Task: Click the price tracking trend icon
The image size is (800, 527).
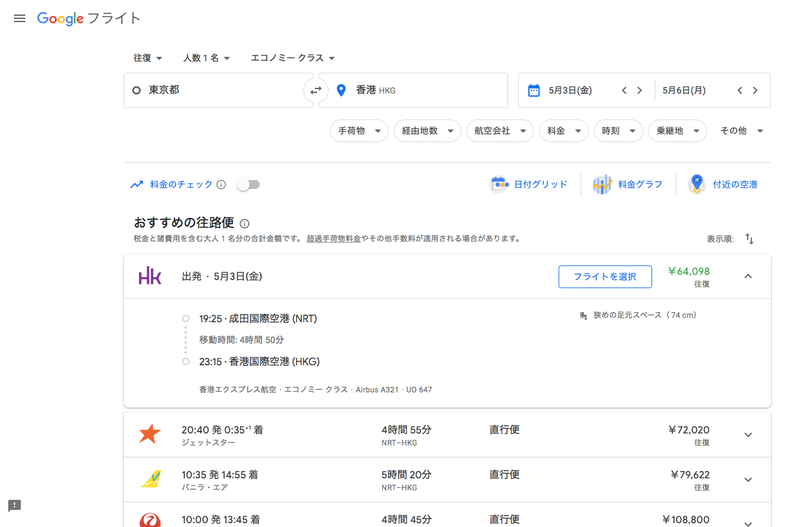Action: [136, 185]
